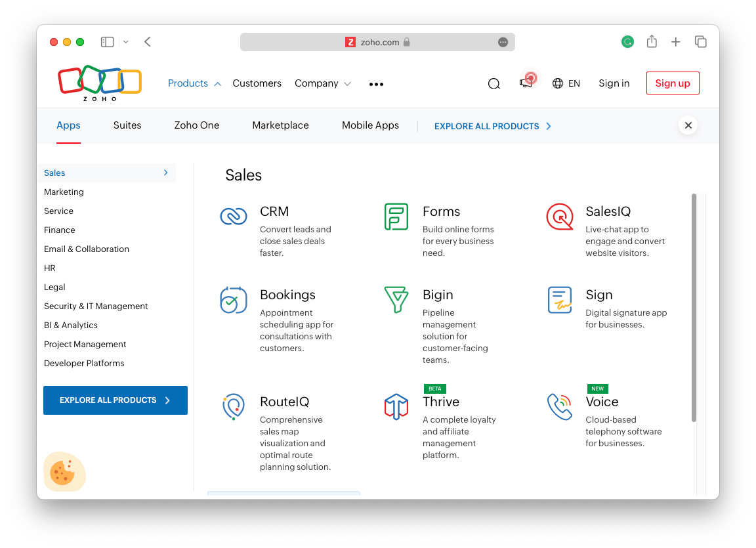Open the CRM product title link
The image size is (756, 548).
(x=274, y=211)
